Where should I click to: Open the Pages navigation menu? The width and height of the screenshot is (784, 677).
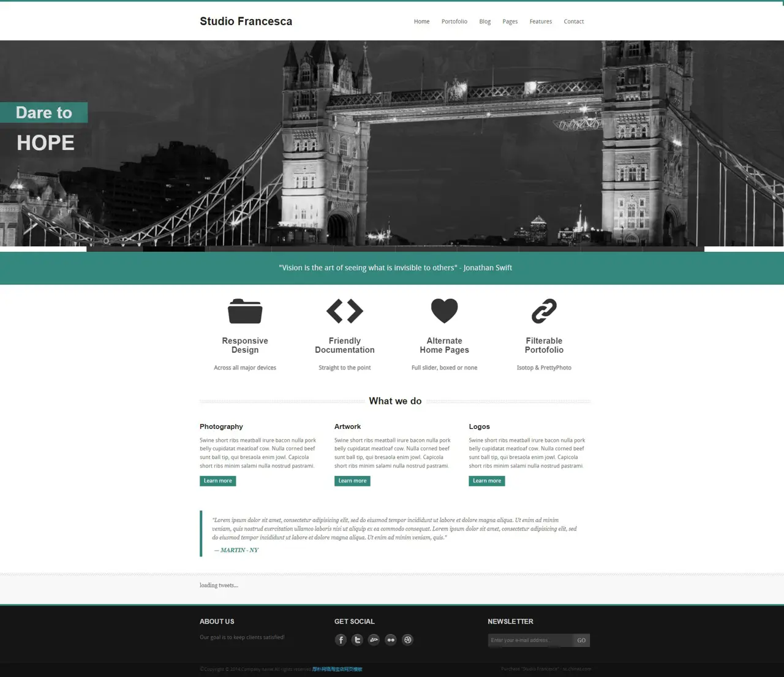[x=510, y=21]
